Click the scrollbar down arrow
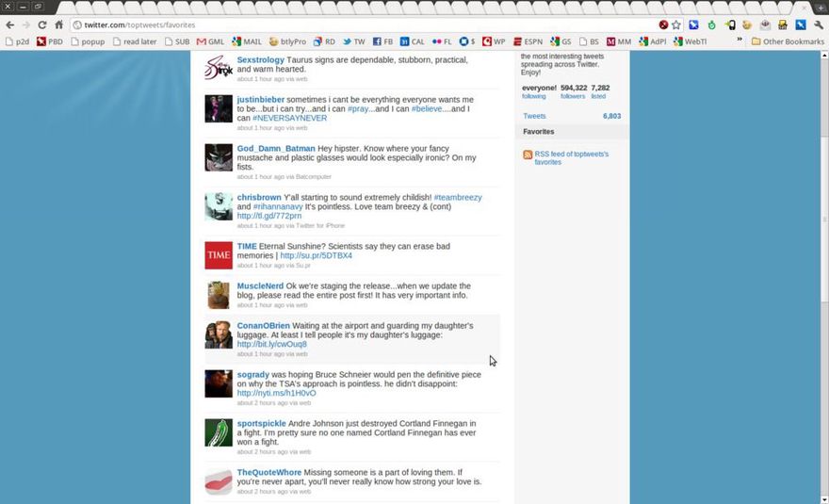 point(824,500)
